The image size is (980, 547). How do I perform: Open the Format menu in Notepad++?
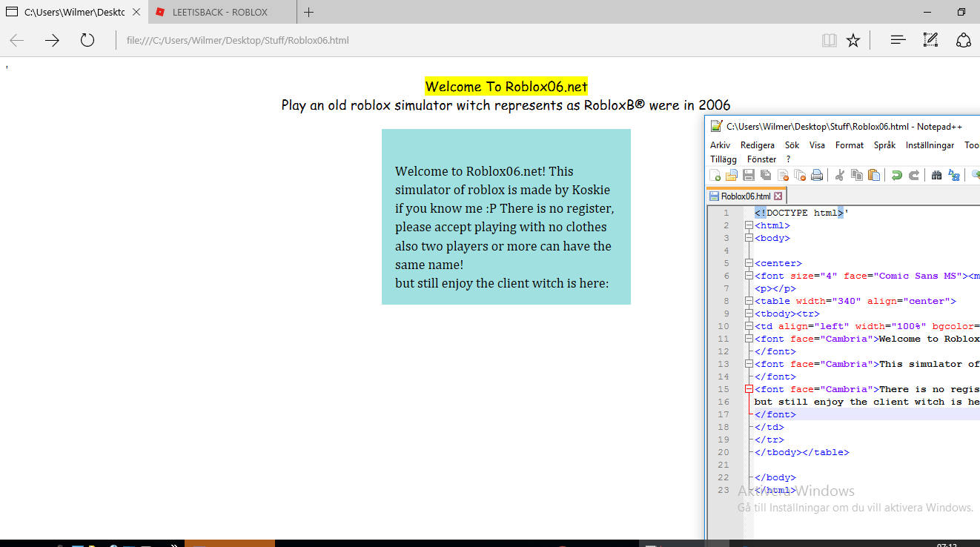(x=850, y=145)
